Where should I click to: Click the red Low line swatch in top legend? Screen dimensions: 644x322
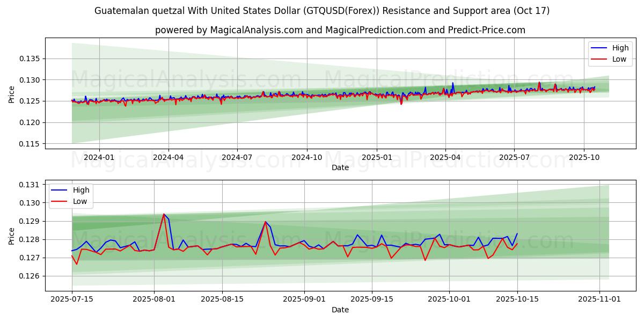[x=599, y=59]
